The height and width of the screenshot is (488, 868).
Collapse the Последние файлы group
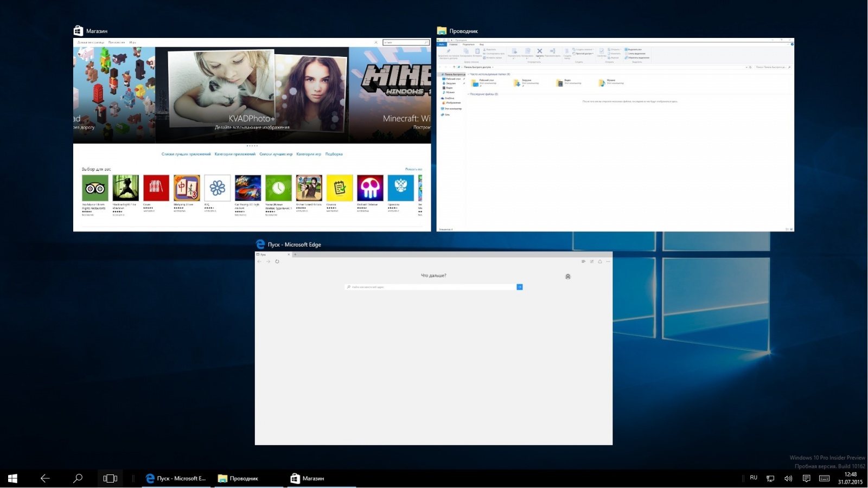468,94
